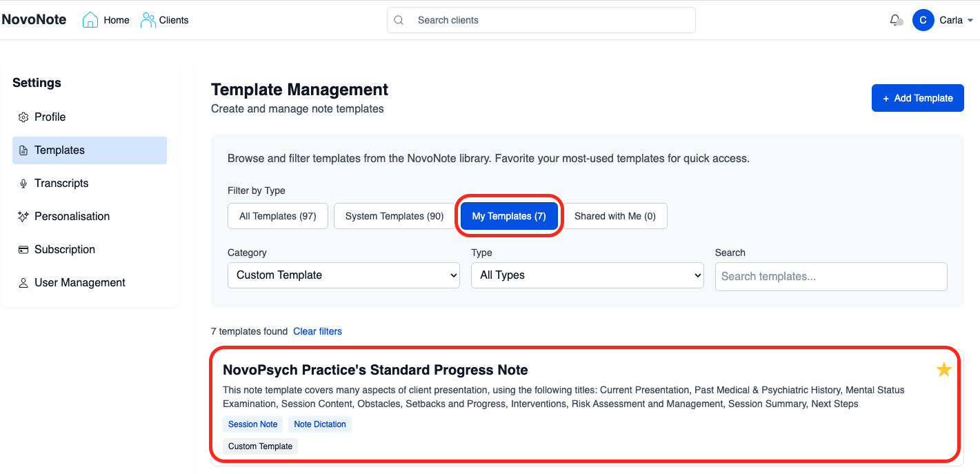
Task: Click the Search templates input field
Action: 831,277
